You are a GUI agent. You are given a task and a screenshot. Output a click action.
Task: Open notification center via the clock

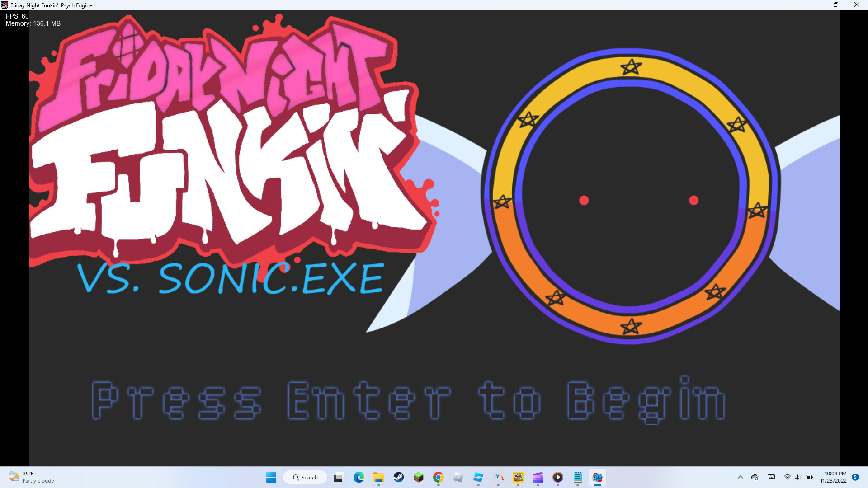coord(833,478)
